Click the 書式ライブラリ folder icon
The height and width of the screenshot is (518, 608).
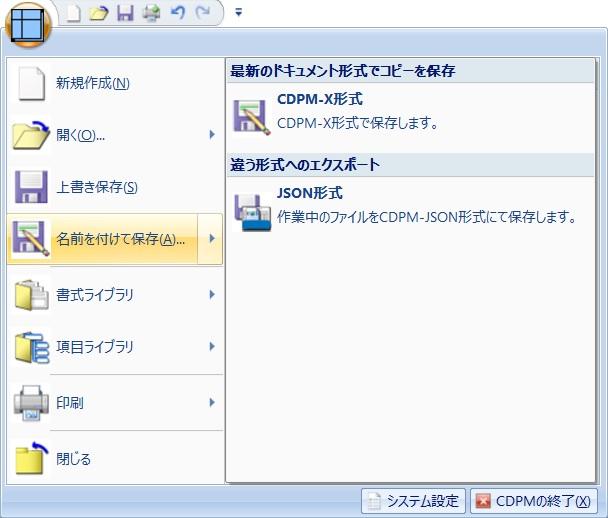31,295
